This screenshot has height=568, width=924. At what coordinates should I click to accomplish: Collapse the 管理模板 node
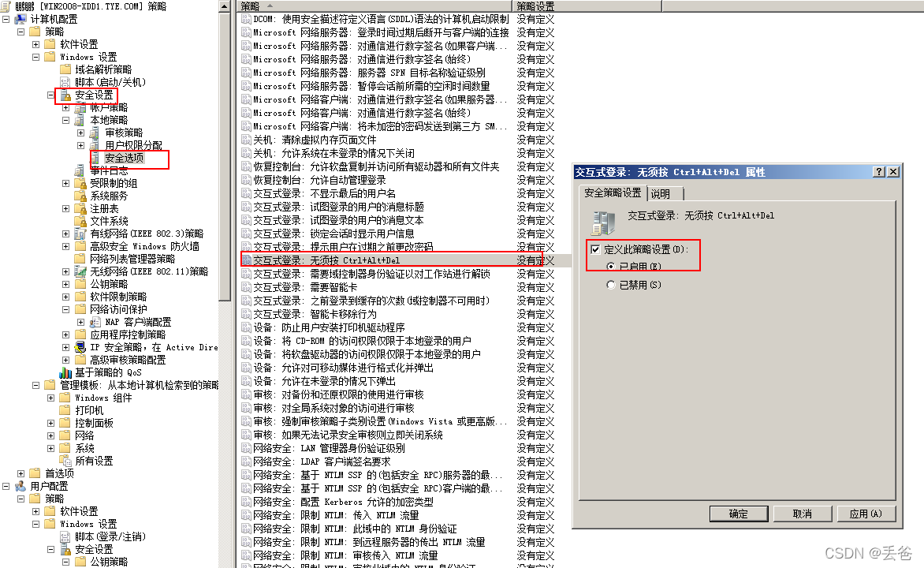tap(36, 385)
